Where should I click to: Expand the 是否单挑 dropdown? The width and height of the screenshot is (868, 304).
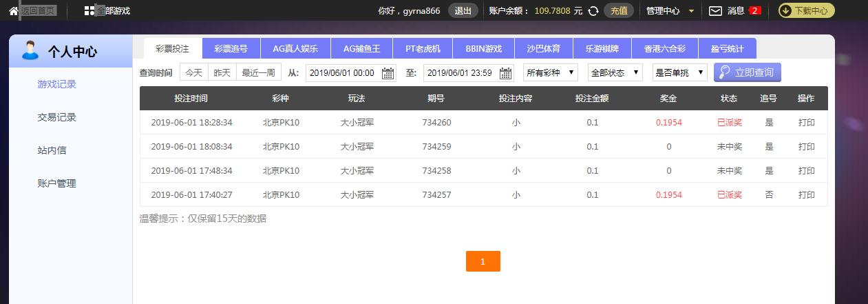coord(680,72)
